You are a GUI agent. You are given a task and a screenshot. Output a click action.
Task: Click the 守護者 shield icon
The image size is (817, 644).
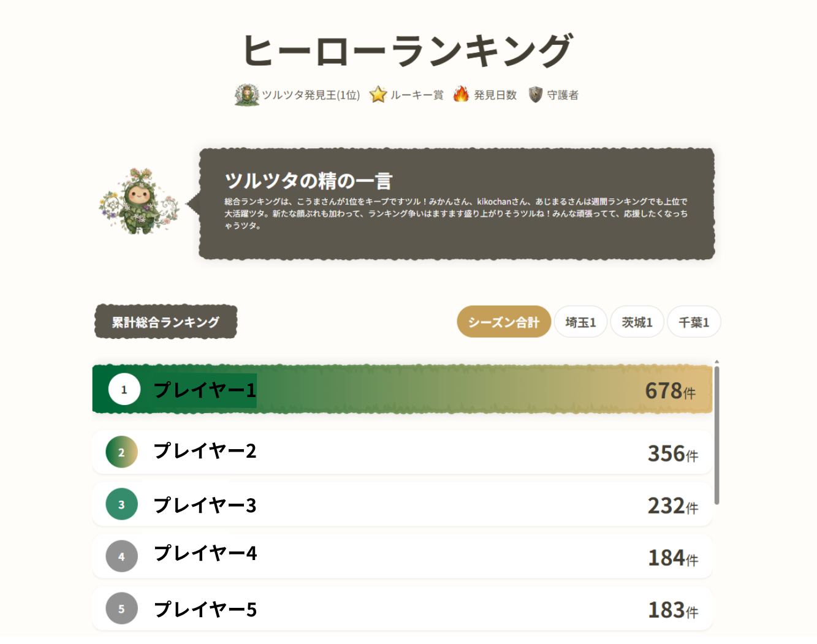[536, 95]
